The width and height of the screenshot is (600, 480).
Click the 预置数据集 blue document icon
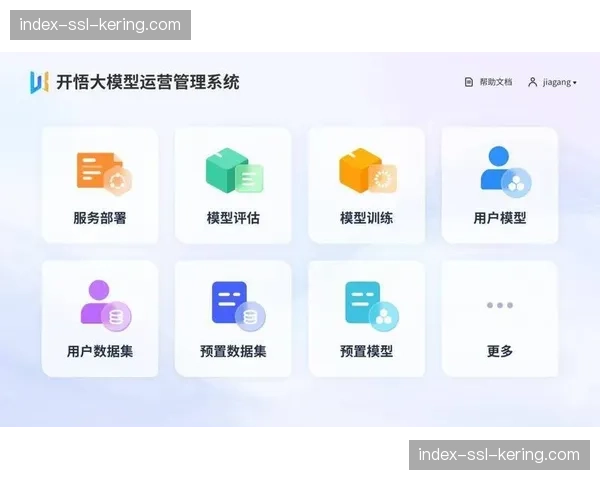[238, 306]
